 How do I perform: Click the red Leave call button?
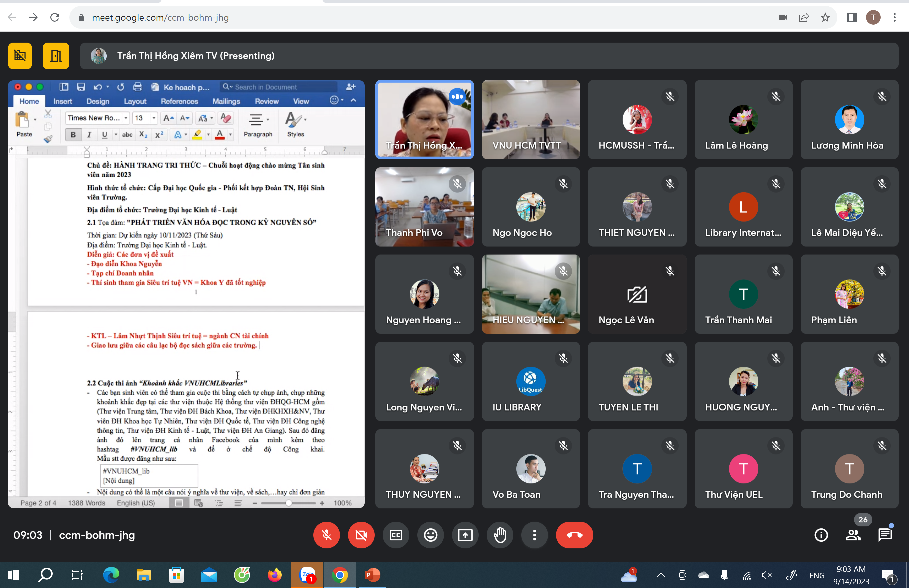click(x=574, y=535)
